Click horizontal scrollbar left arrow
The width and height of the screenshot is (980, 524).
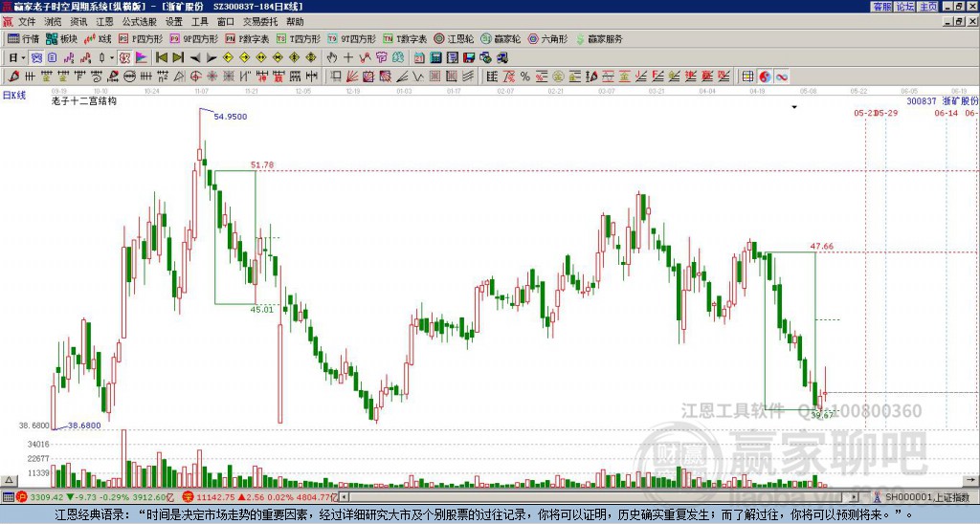click(344, 497)
